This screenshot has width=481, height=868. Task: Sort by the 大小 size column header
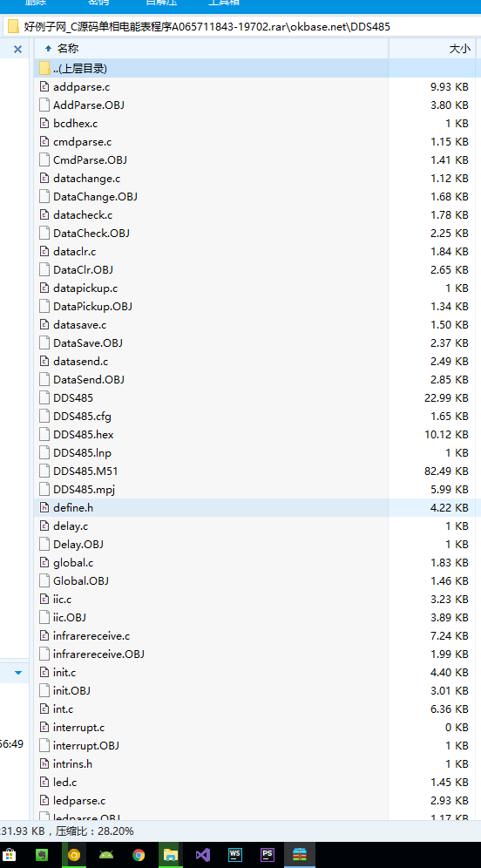tap(459, 49)
